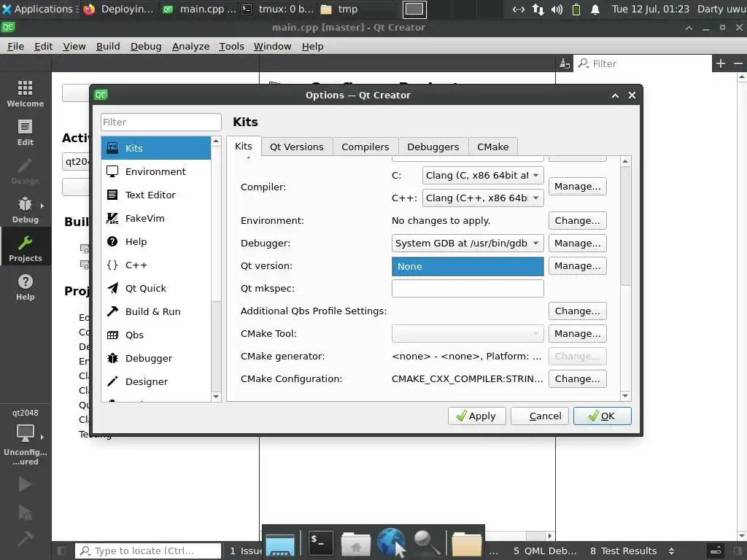Open Text Editor options category

(156, 195)
